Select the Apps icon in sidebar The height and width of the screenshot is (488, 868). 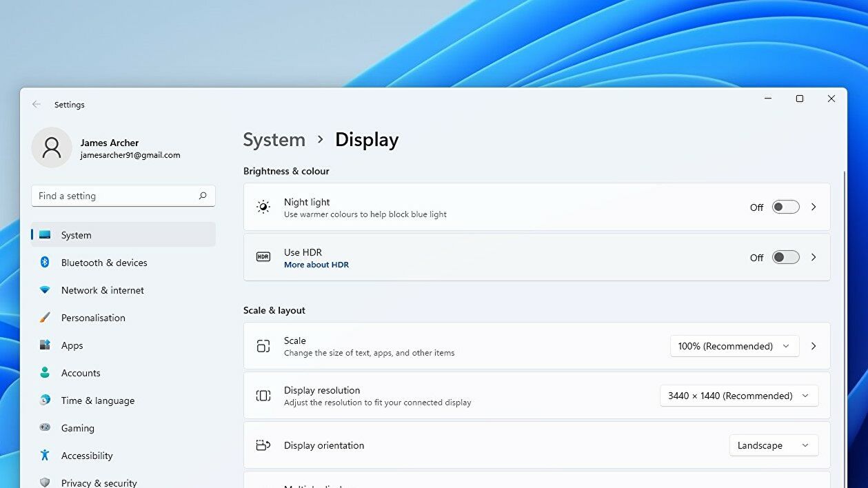coord(44,345)
